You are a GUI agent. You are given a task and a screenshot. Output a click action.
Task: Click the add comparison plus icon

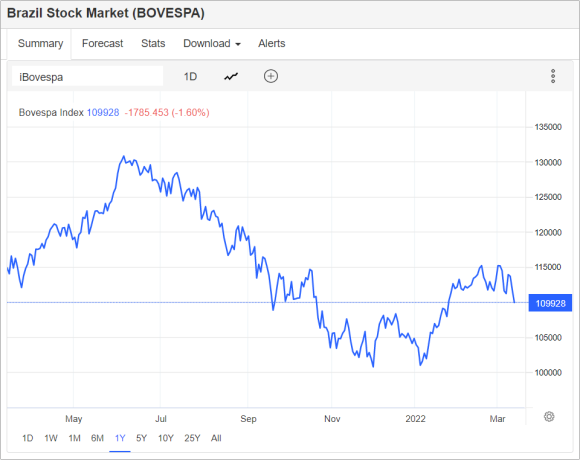pos(271,76)
